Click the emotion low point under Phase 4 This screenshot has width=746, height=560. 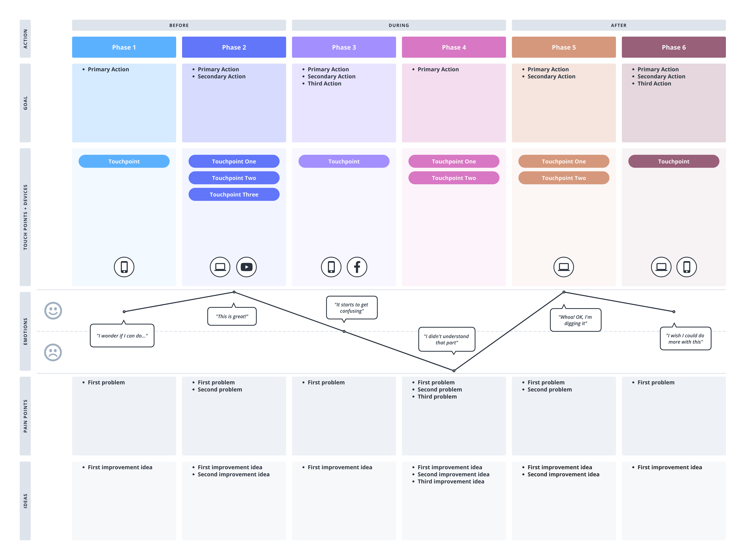coord(454,371)
